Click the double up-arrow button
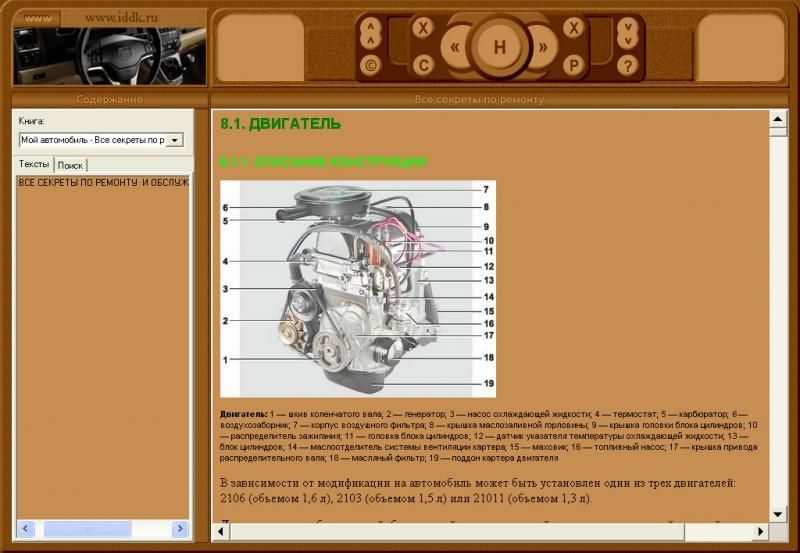The width and height of the screenshot is (800, 553). [x=371, y=32]
